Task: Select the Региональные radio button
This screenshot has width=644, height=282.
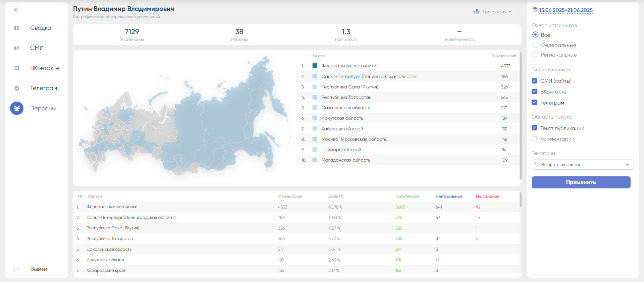Action: pyautogui.click(x=535, y=55)
